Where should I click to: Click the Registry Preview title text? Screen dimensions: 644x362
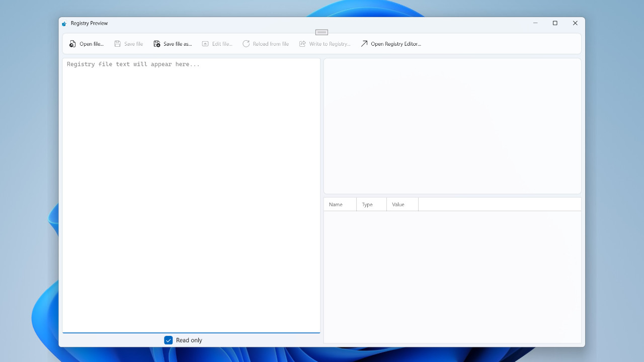[x=89, y=23]
